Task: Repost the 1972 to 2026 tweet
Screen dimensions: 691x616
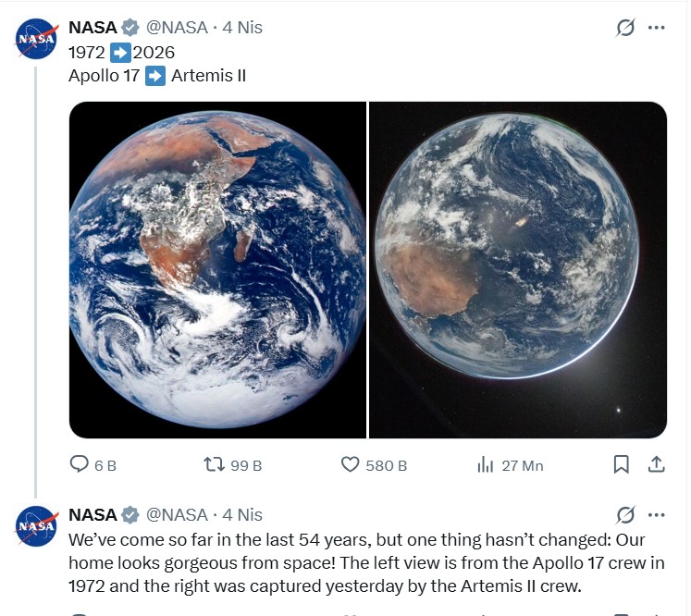Action: (215, 464)
